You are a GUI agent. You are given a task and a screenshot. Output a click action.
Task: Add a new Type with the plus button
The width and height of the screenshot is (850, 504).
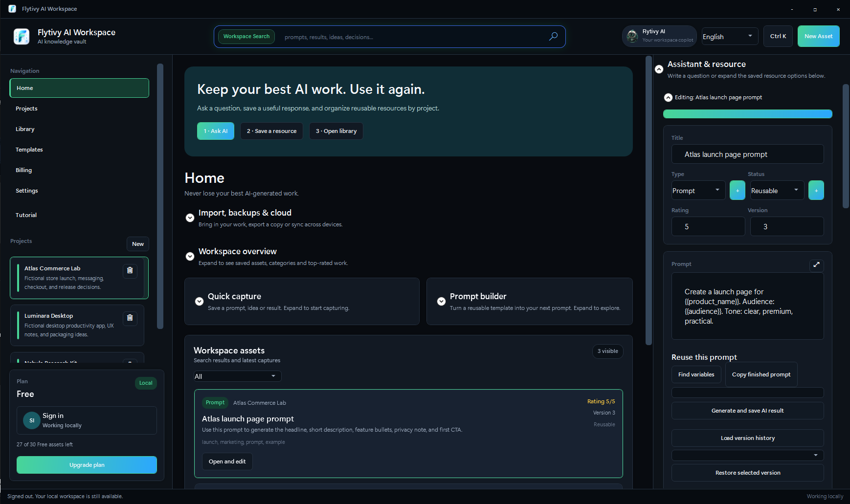[738, 190]
